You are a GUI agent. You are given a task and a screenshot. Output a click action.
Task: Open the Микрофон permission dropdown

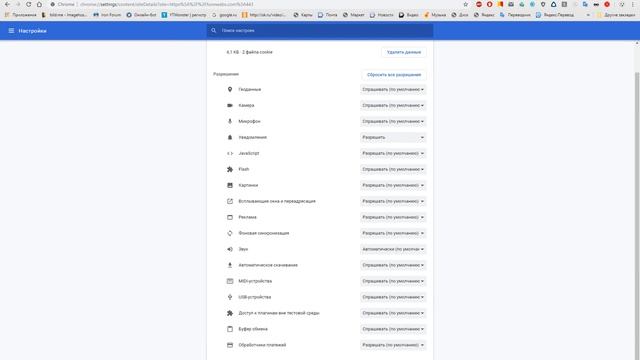tap(393, 121)
